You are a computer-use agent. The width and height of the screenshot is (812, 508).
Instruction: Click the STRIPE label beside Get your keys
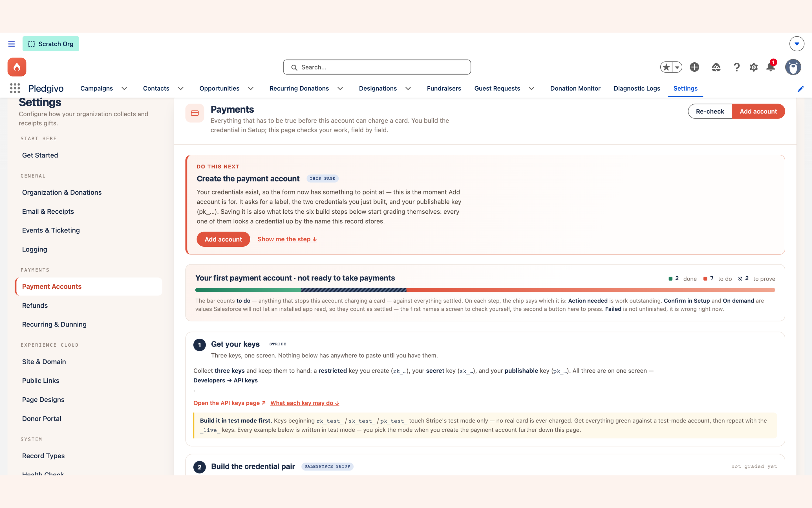click(278, 344)
